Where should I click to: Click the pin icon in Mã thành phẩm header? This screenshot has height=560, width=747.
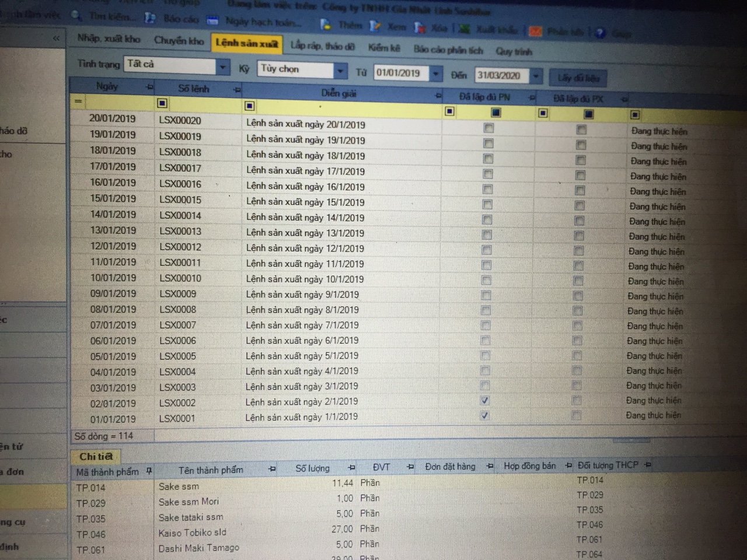coord(149,471)
